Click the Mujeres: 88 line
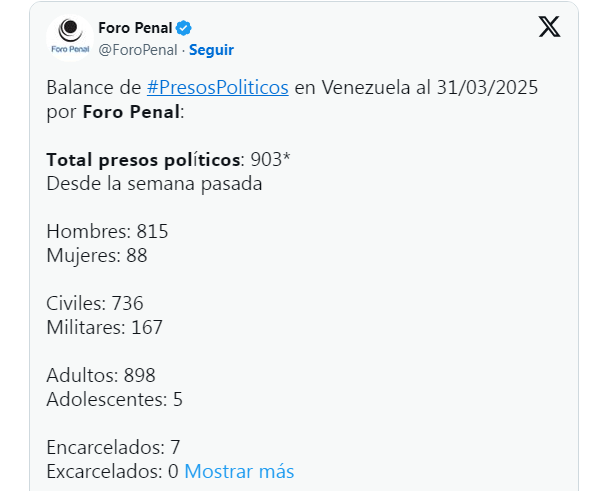 [97, 255]
